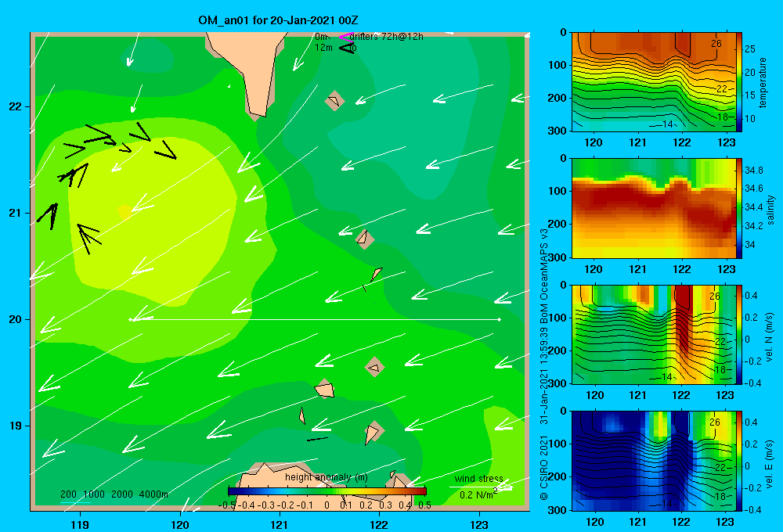Open the salinity depth section panel
Image resolution: width=783 pixels, height=532 pixels.
coord(654,209)
